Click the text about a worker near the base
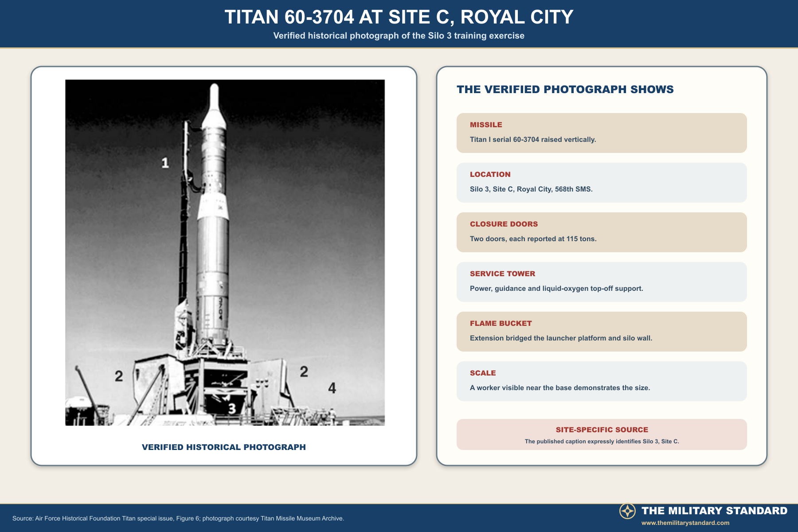This screenshot has height=532, width=798. tap(560, 388)
